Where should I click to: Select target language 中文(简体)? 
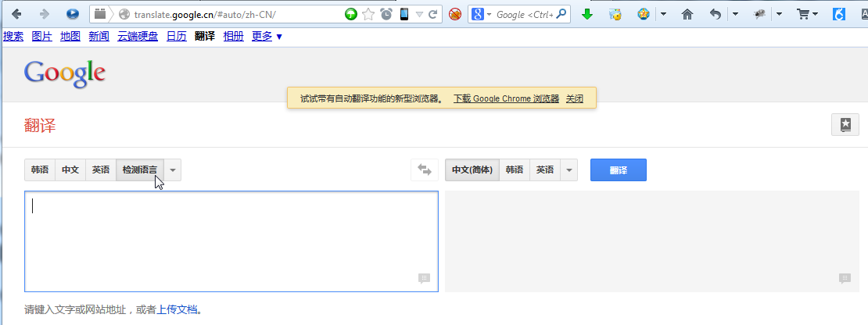pyautogui.click(x=472, y=170)
